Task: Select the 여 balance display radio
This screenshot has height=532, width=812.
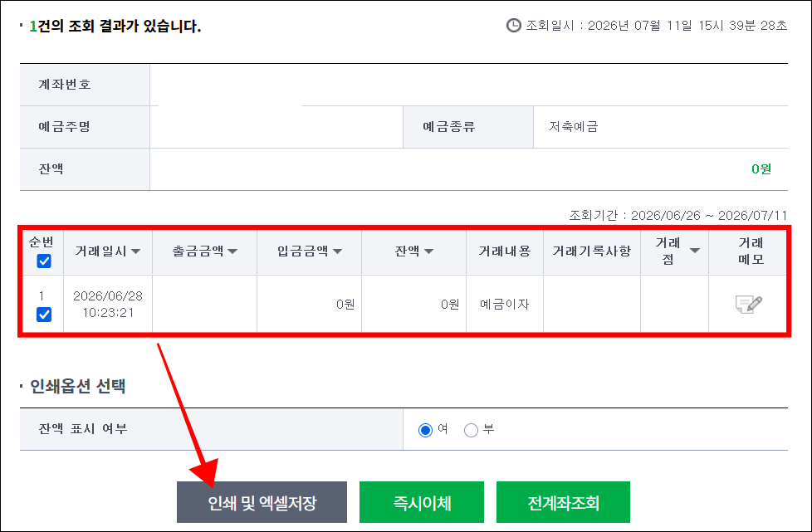Action: coord(425,430)
